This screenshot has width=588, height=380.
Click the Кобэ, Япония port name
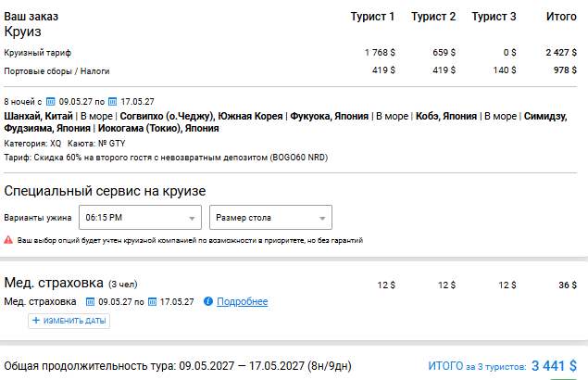click(446, 117)
